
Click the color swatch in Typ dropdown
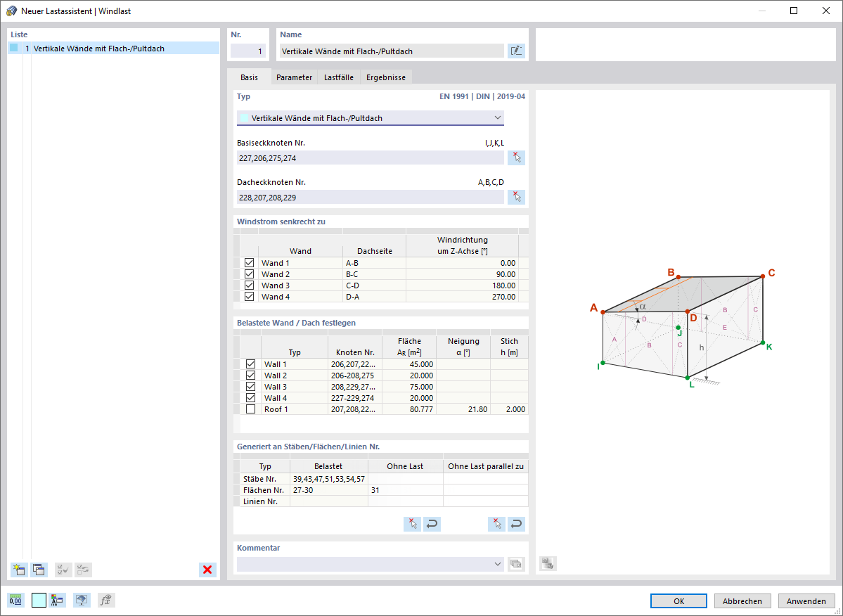[x=244, y=117]
